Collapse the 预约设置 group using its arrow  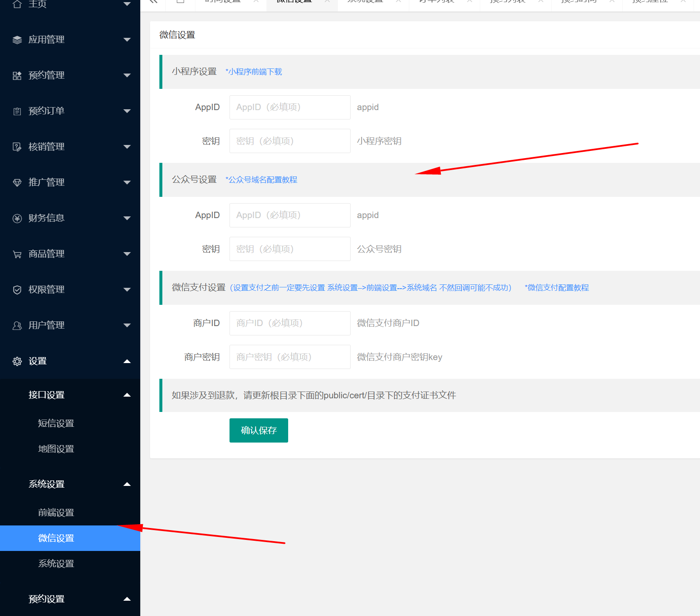pos(127,599)
